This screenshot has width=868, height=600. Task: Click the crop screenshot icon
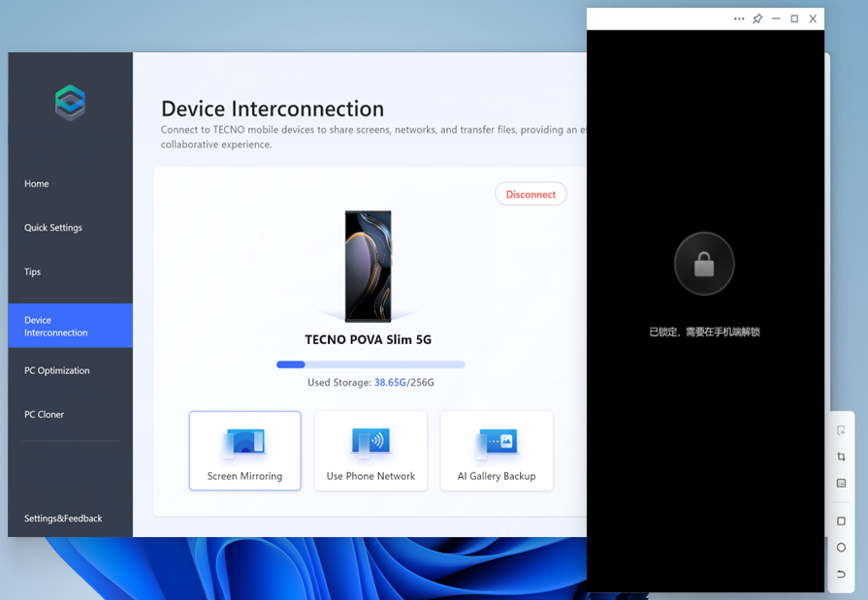pos(841,457)
